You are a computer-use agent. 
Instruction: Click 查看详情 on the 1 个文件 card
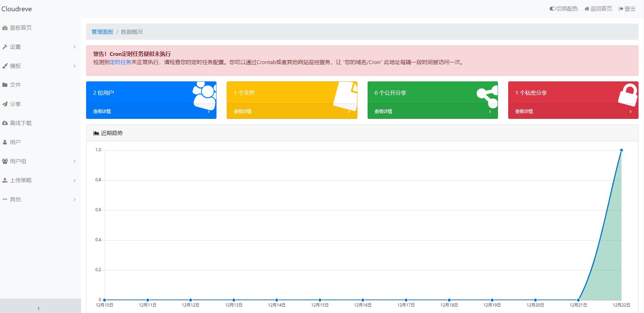pos(242,111)
